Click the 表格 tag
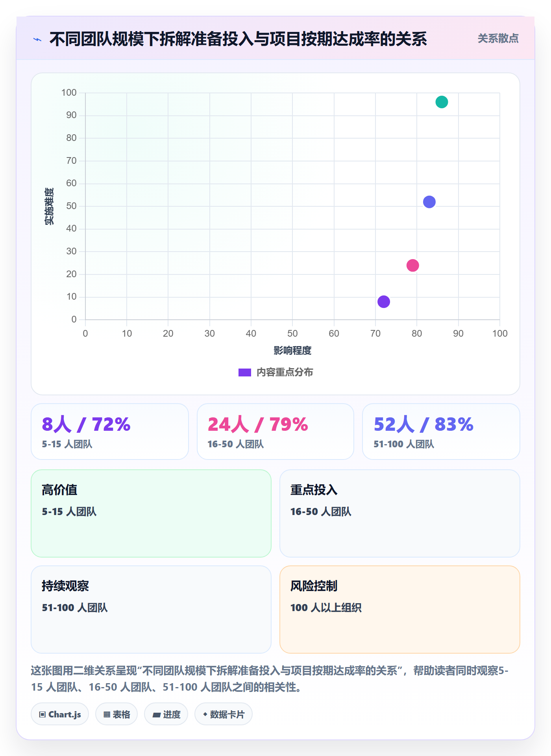This screenshot has width=551, height=756. tap(116, 714)
